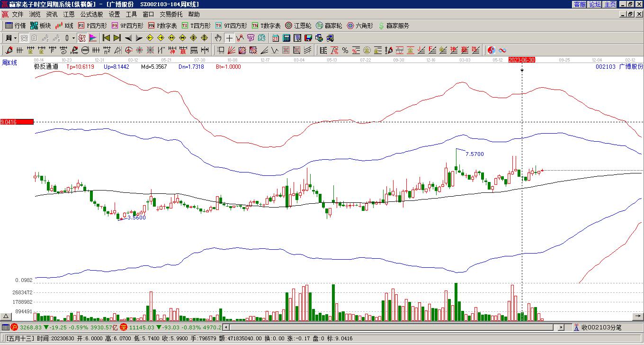Image resolution: width=644 pixels, height=345 pixels.
Task: Open the 9P四方形 tool
Action: click(x=127, y=26)
